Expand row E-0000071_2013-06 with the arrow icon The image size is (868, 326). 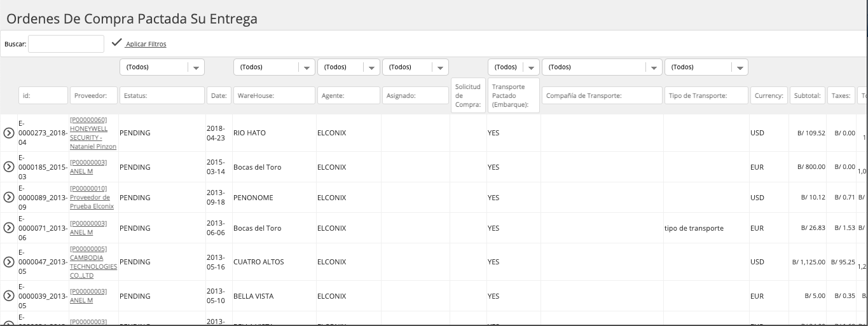tap(9, 228)
